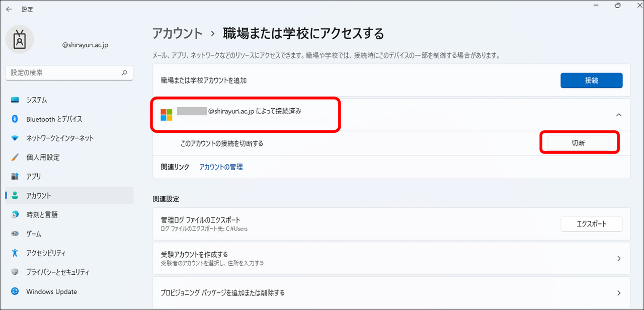Click the network Wi-Fi icon in sidebar
The image size is (644, 310).
coord(15,138)
